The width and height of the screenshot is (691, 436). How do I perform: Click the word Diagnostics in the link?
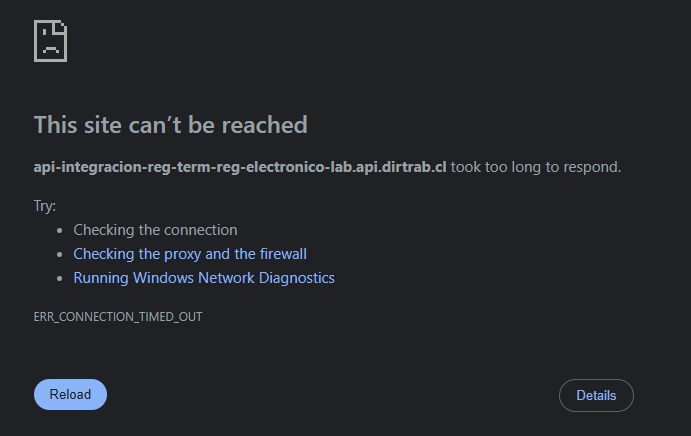(296, 278)
